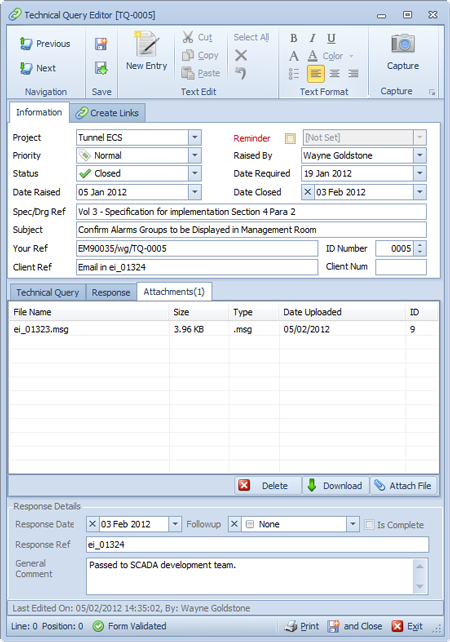The height and width of the screenshot is (642, 450).
Task: Open the Status dropdown list
Action: pos(195,174)
